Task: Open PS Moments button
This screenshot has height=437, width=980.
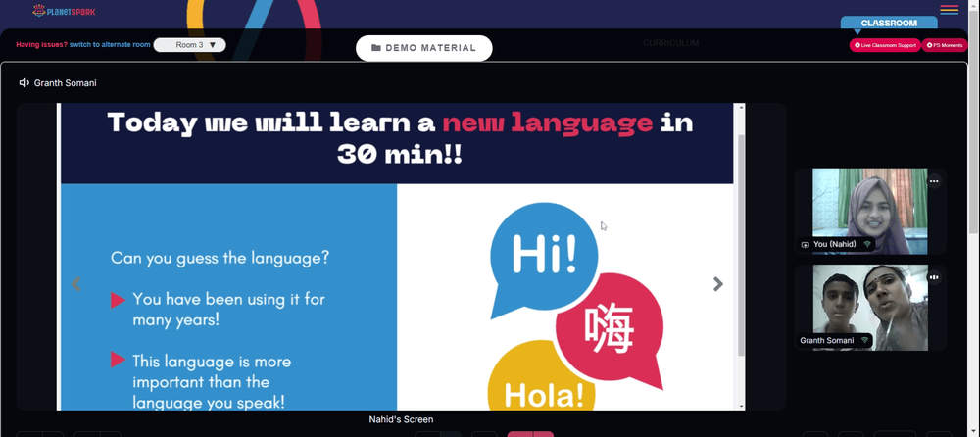Action: pyautogui.click(x=945, y=45)
